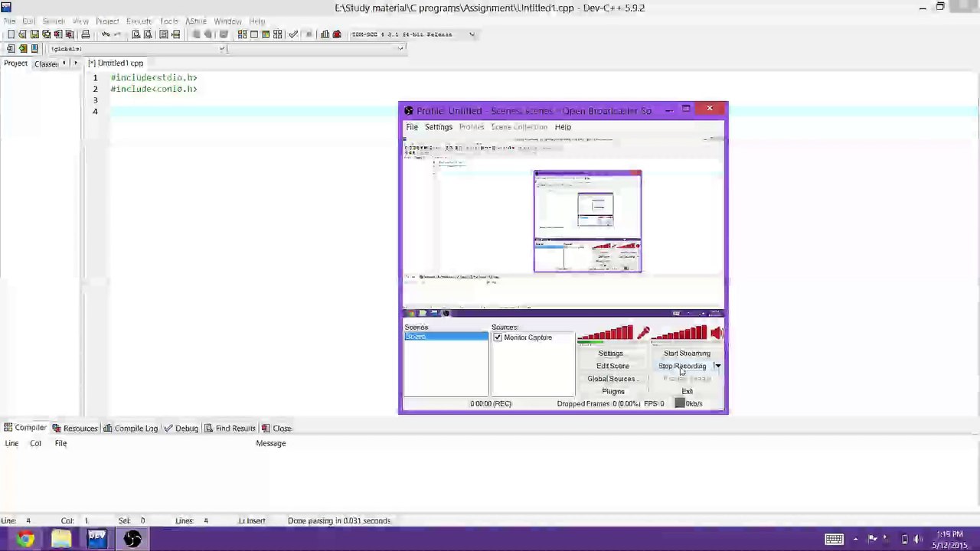The height and width of the screenshot is (551, 980).
Task: Open the File menu in Dev-C++
Action: coord(8,21)
